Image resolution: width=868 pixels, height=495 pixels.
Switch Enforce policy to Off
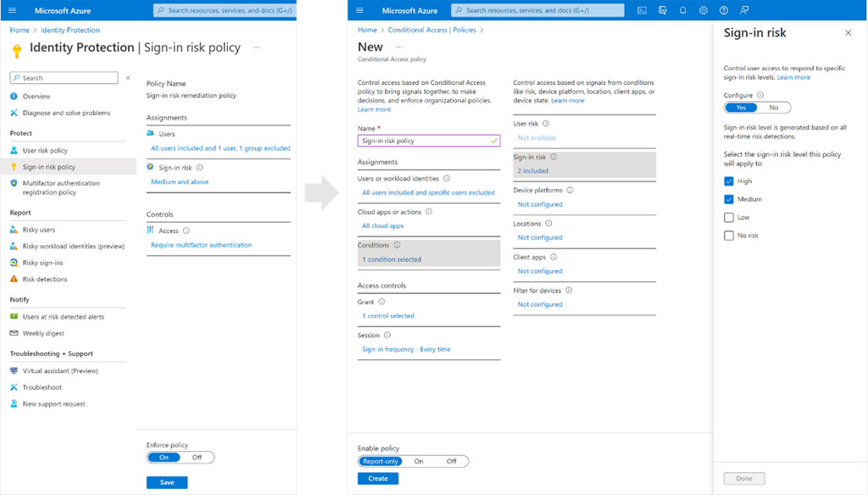[197, 458]
